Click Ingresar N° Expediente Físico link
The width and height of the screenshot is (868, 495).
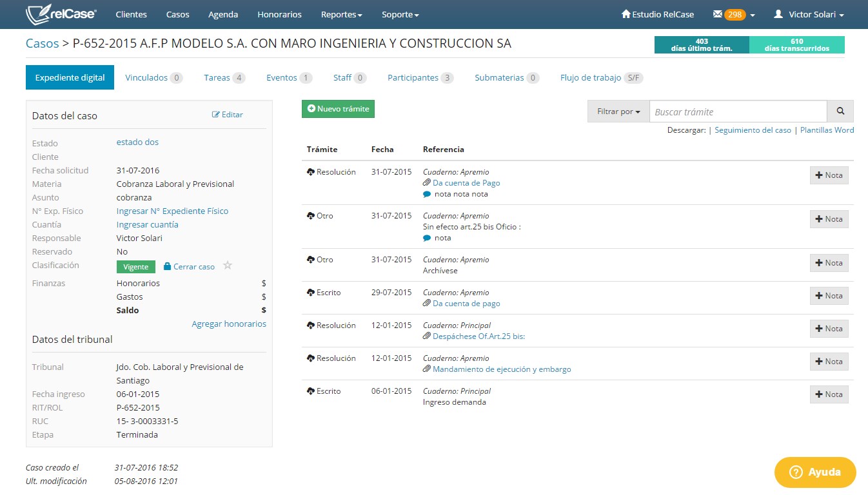point(172,211)
